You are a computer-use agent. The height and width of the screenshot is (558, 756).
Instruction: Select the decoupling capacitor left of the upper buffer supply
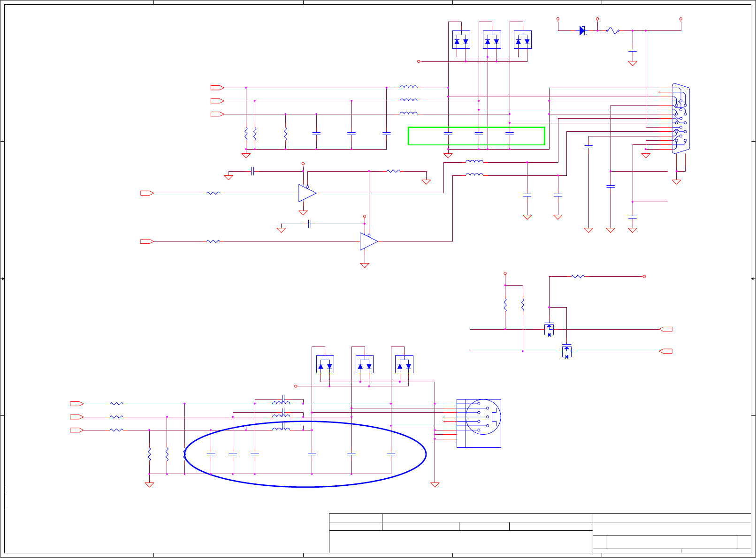click(252, 171)
